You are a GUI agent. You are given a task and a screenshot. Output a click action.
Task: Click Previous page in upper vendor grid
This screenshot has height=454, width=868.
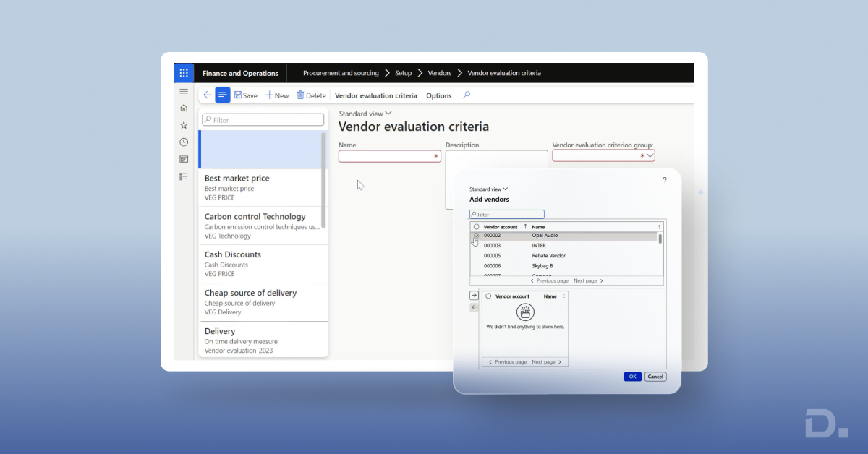pyautogui.click(x=549, y=280)
